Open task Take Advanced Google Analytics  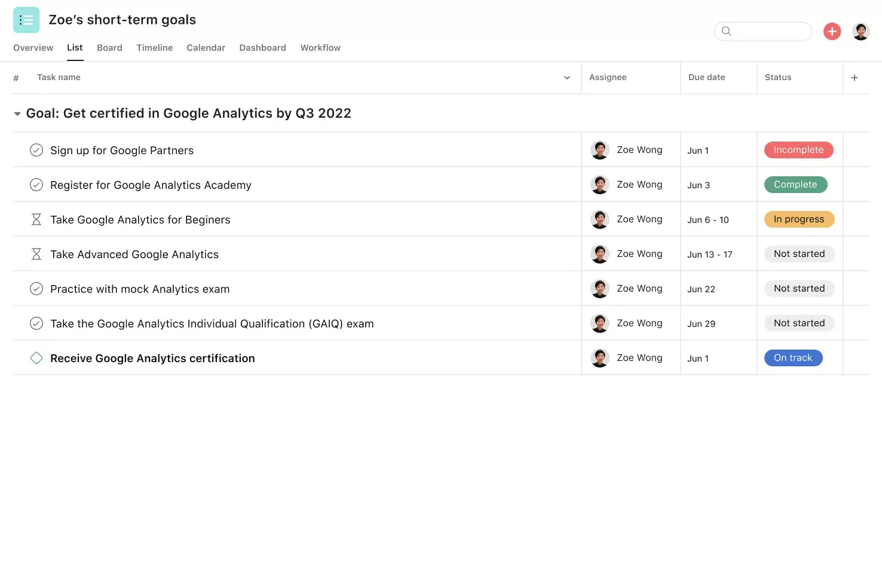134,255
